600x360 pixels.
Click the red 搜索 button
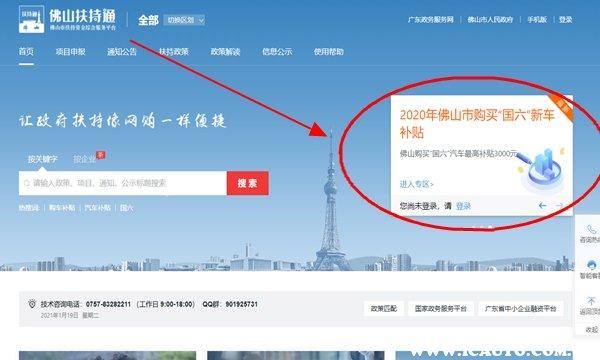coord(248,183)
